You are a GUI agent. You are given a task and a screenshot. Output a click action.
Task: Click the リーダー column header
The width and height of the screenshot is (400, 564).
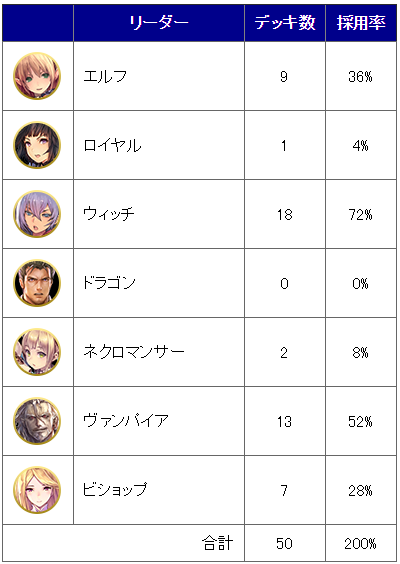pyautogui.click(x=159, y=23)
